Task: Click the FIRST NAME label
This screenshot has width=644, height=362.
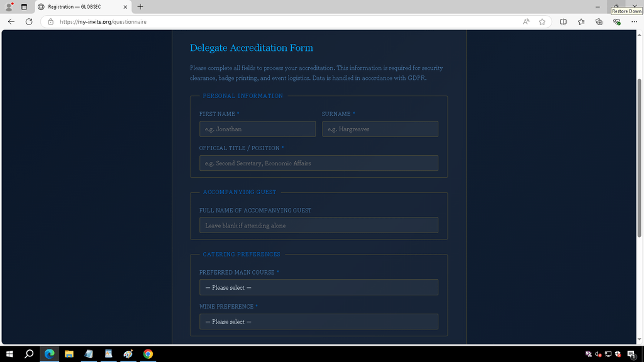Action: (217, 114)
